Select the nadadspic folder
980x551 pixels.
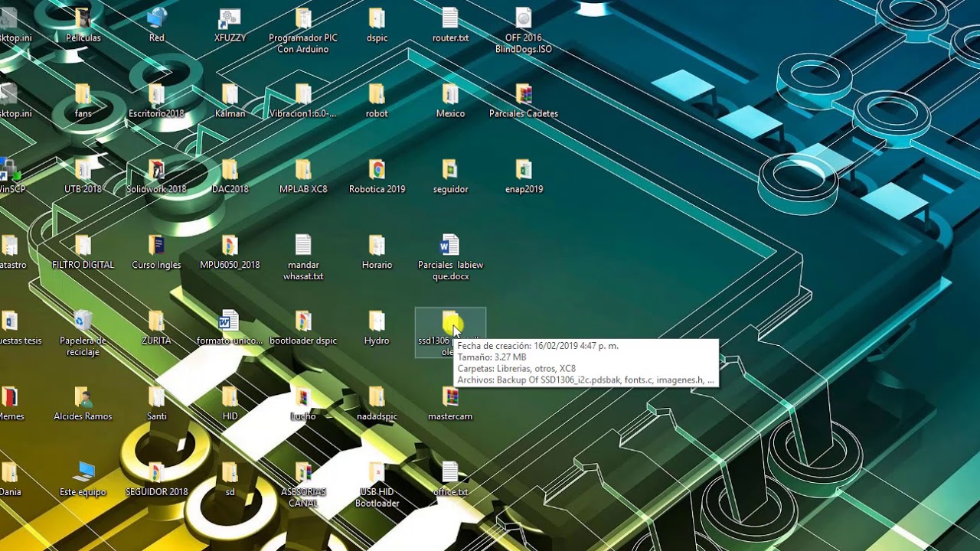(377, 397)
